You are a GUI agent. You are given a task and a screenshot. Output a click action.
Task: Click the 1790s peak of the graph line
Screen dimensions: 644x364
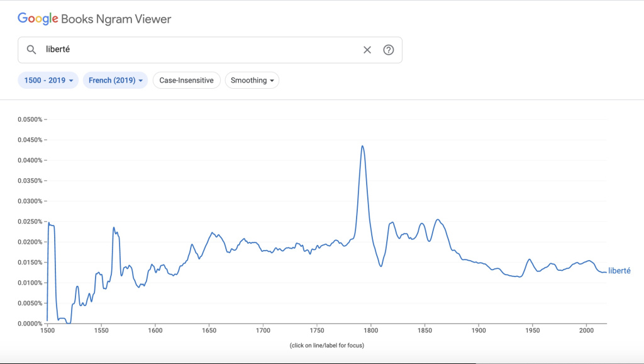coord(363,146)
